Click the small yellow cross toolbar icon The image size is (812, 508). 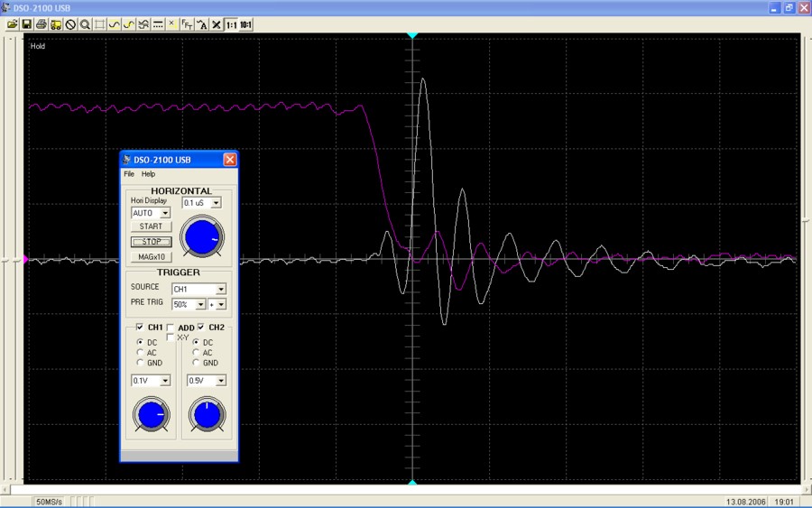tap(172, 24)
